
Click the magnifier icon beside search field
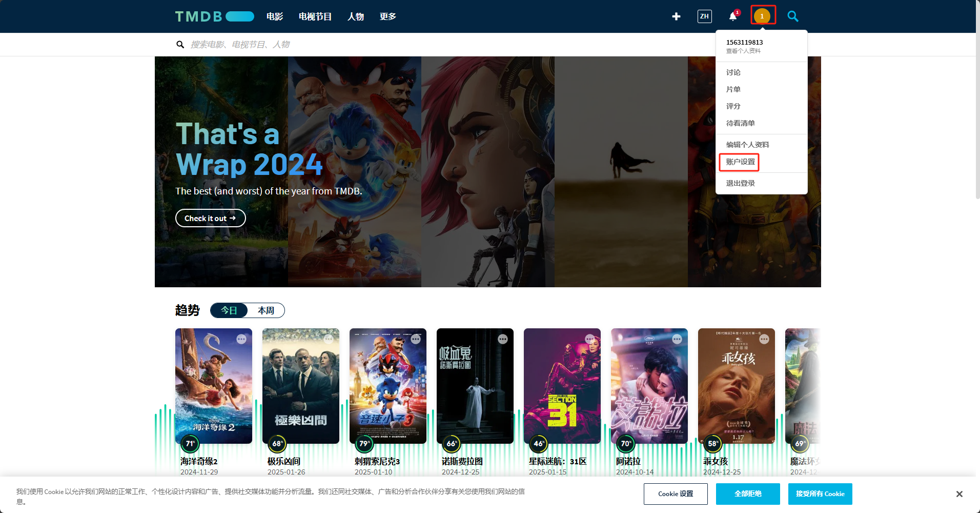click(180, 45)
